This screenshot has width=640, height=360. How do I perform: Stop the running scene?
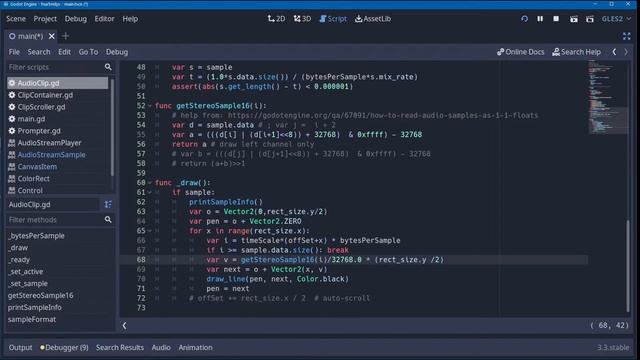click(x=556, y=19)
